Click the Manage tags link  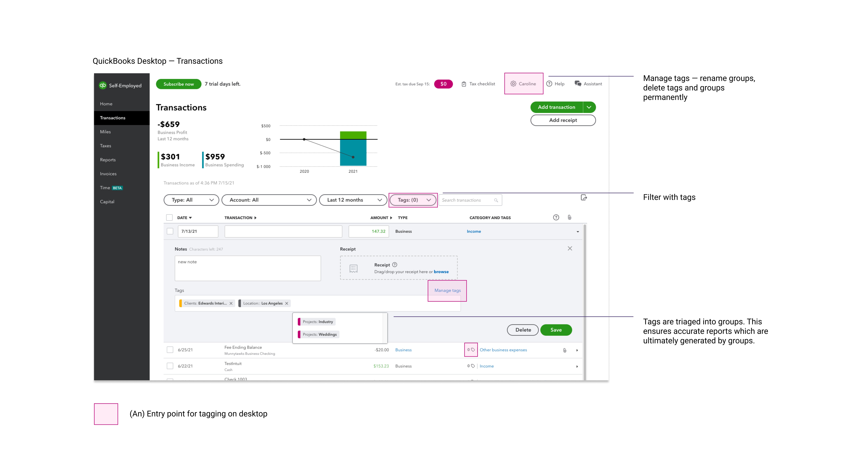tap(447, 290)
